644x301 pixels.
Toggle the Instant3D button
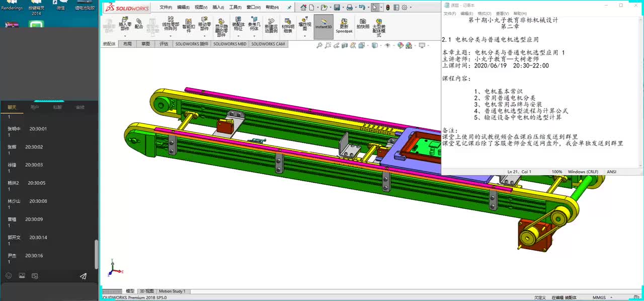(324, 26)
